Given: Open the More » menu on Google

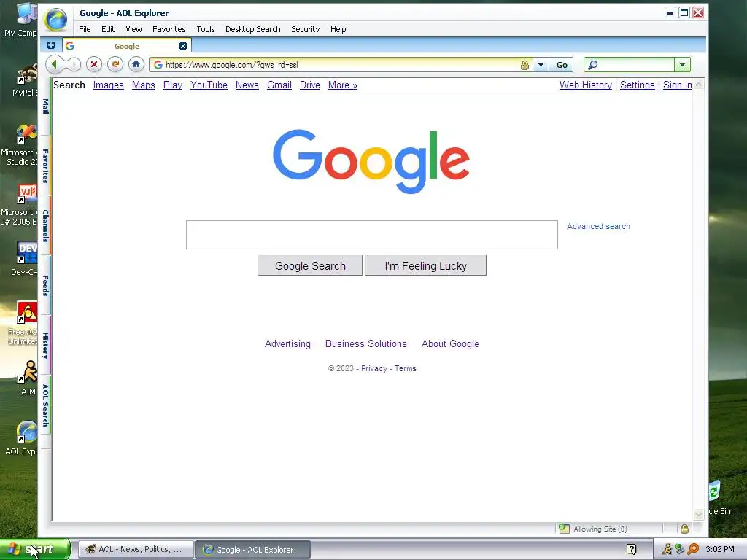Looking at the screenshot, I should coord(343,85).
